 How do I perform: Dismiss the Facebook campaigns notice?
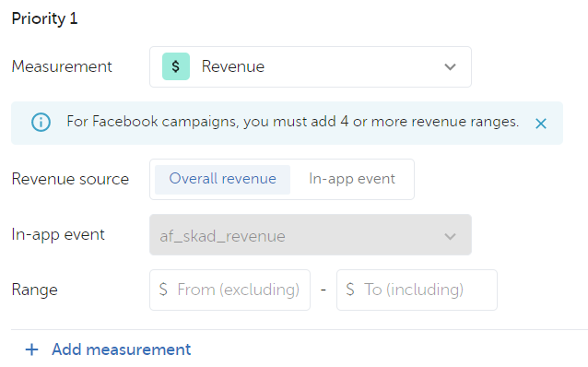(541, 123)
